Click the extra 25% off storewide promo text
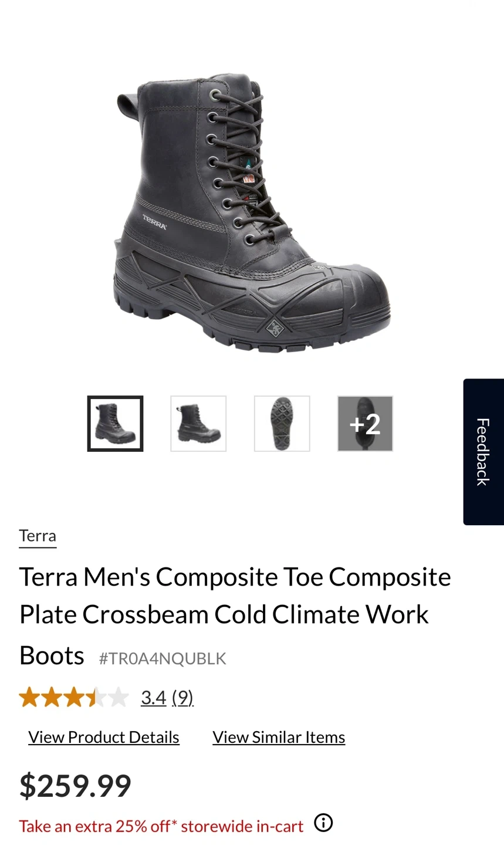The width and height of the screenshot is (504, 845). 161,826
